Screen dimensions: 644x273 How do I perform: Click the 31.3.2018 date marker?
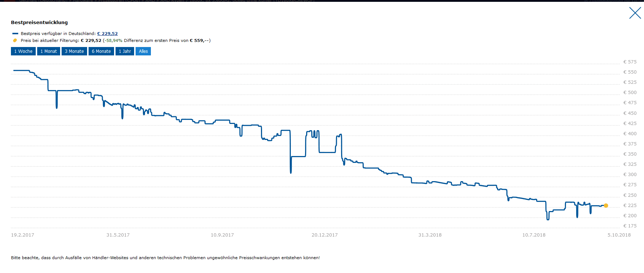point(430,235)
